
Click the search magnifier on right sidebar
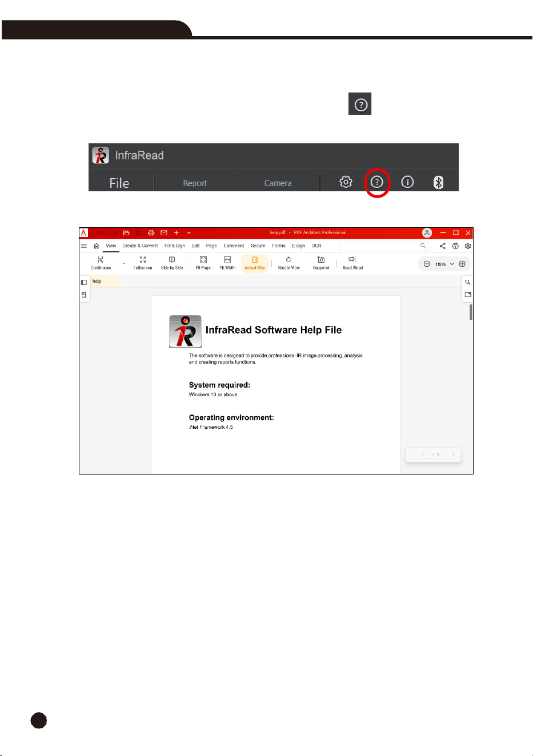pos(468,282)
